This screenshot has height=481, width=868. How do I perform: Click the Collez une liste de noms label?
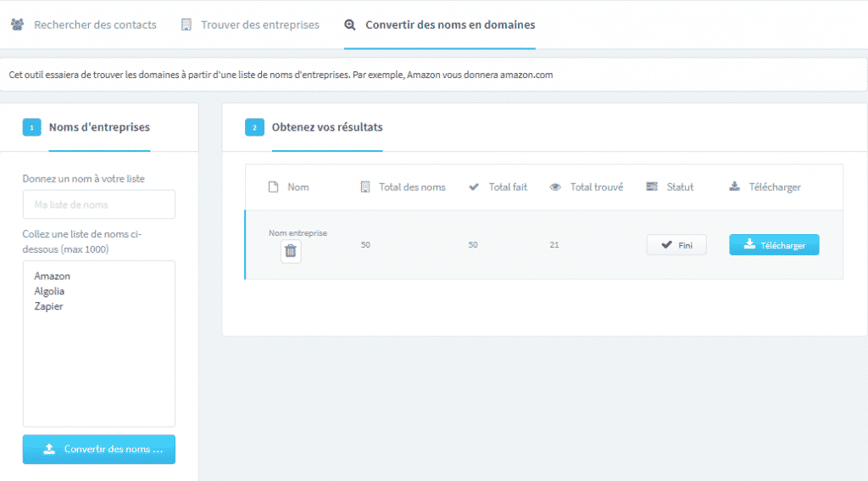click(x=82, y=242)
